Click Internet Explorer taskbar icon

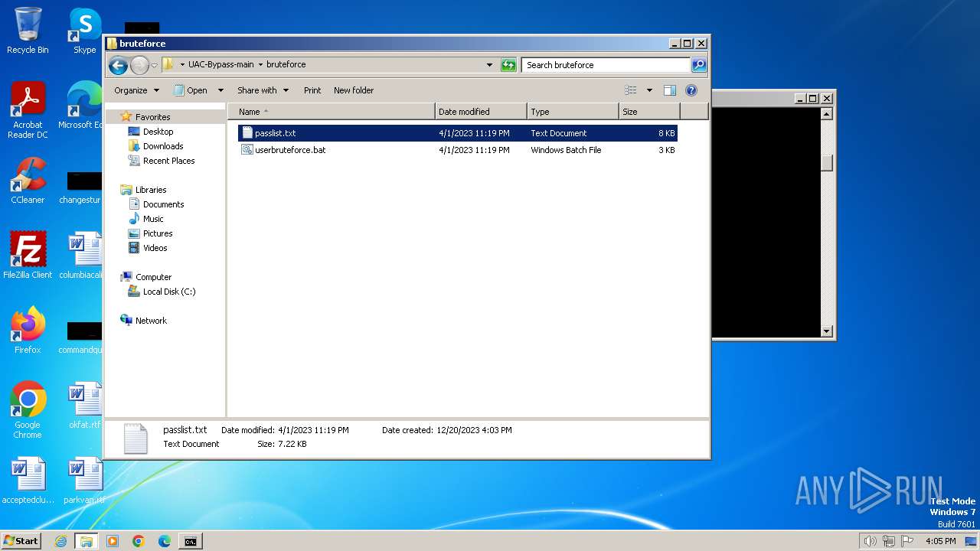point(60,541)
